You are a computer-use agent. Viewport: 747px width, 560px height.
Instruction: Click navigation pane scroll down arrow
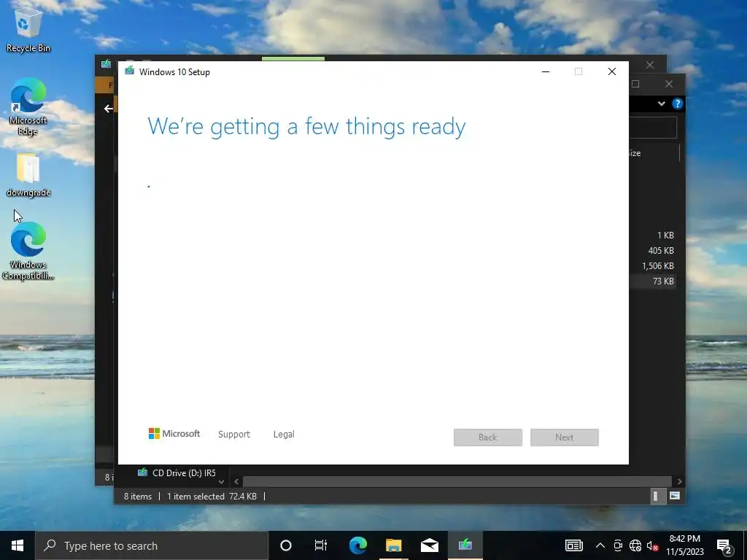[x=221, y=482]
